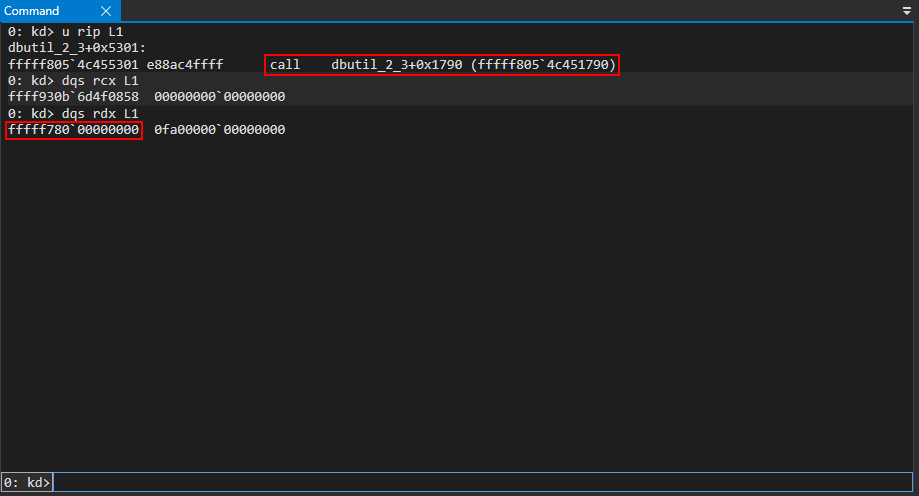
Task: Click the value 0fa00000`00000000
Action: [x=220, y=130]
